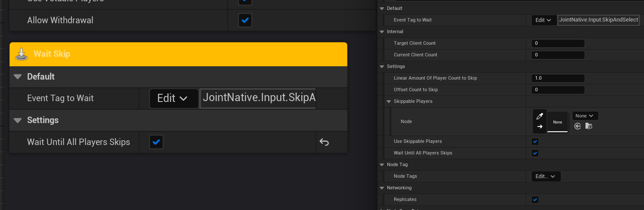The image size is (644, 210).
Task: Toggle the Allow Withdrawal checkbox
Action: 245,20
